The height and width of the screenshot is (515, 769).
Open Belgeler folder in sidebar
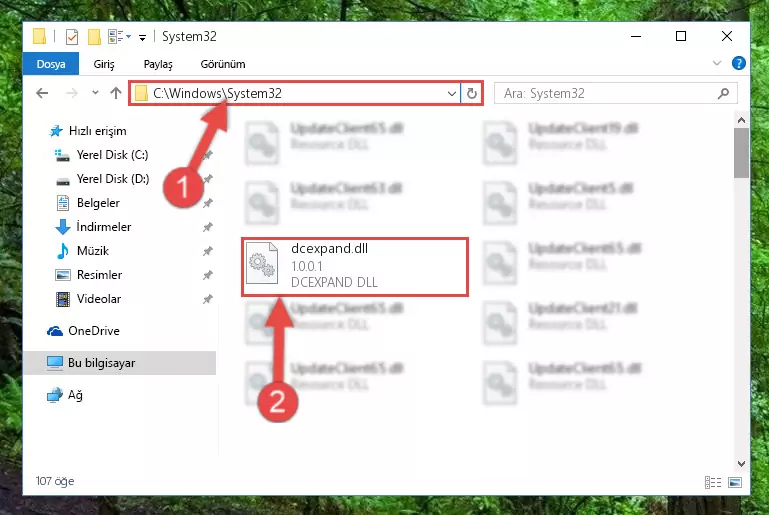point(98,203)
